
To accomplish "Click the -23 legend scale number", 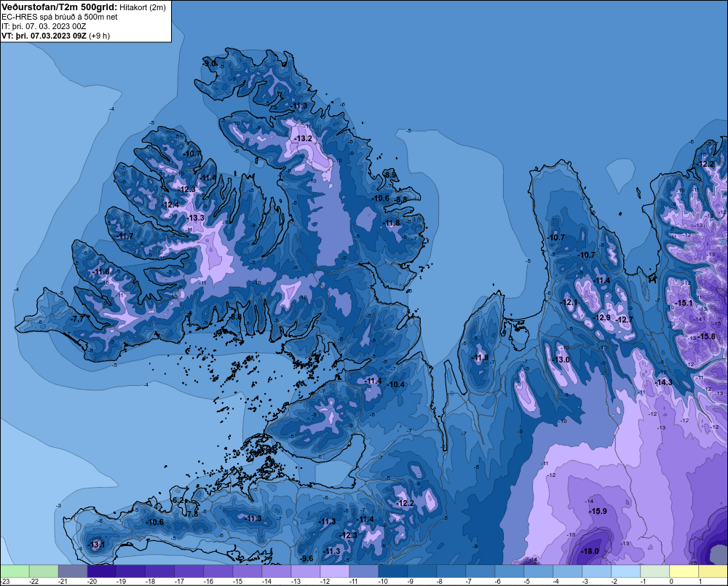I will click(x=4, y=582).
